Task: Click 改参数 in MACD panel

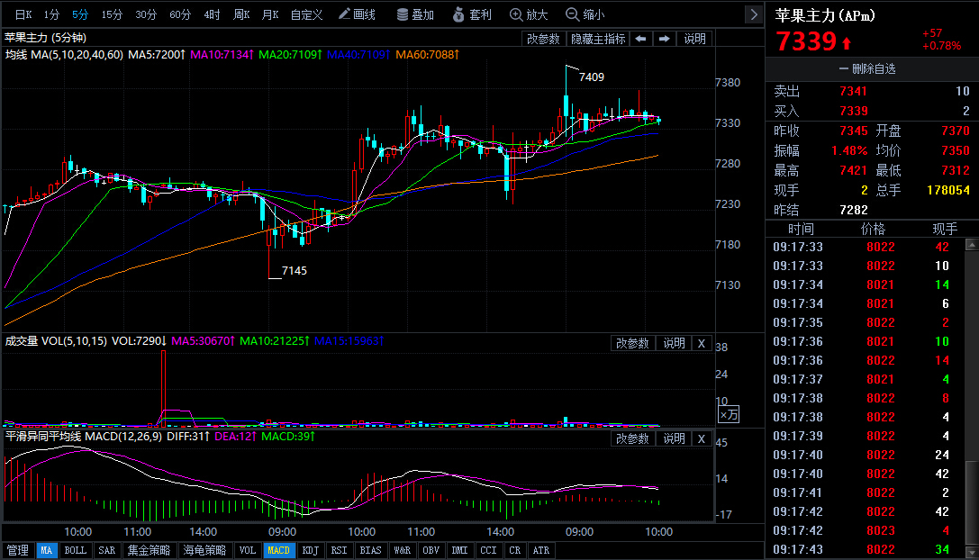Action: tap(632, 438)
